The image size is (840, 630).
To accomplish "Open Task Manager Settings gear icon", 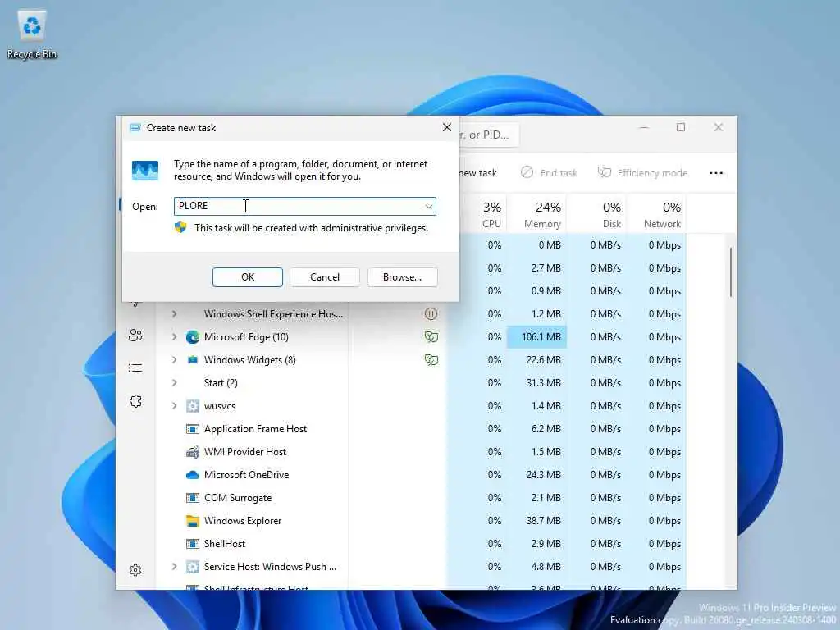I will [x=135, y=570].
